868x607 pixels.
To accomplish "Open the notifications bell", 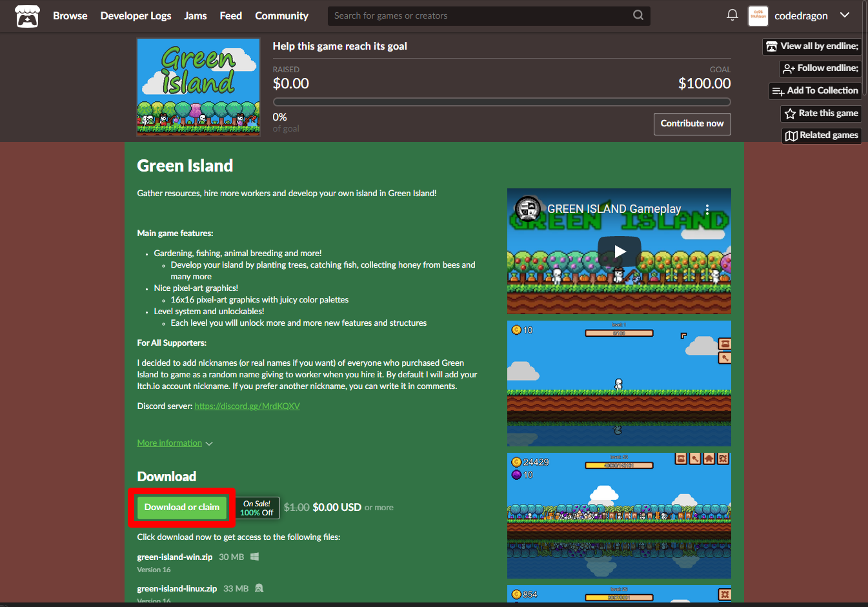I will pyautogui.click(x=732, y=15).
